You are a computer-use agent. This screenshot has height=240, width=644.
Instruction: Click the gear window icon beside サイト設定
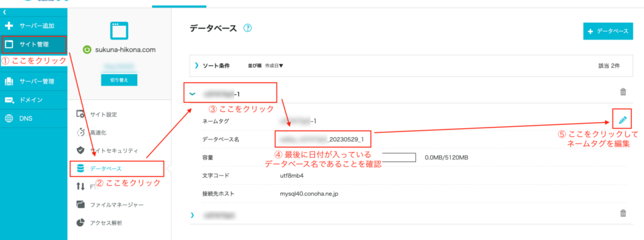(80, 114)
